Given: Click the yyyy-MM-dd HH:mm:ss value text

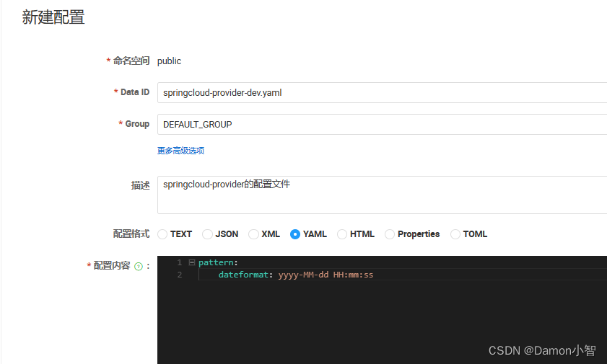Looking at the screenshot, I should tap(326, 275).
